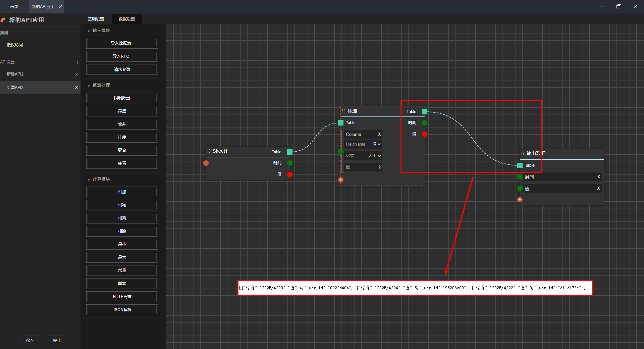The width and height of the screenshot is (644, 349).
Task: Open the 比较 operator dropdown showing 大于
Action: point(374,156)
